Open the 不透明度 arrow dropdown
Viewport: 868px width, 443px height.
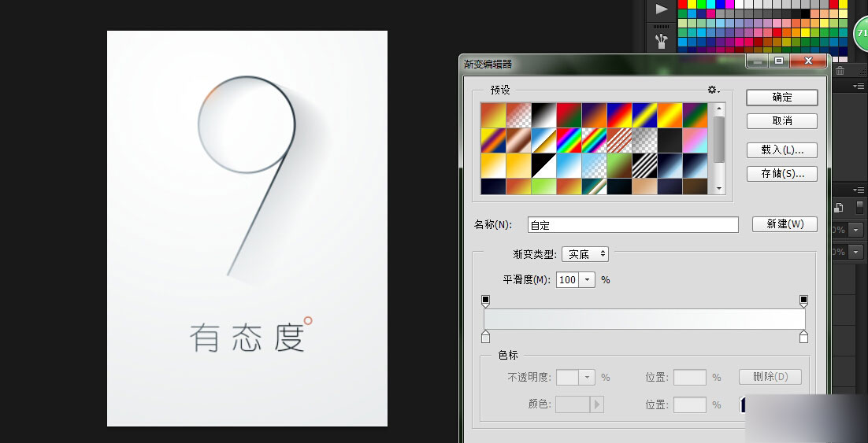point(587,377)
